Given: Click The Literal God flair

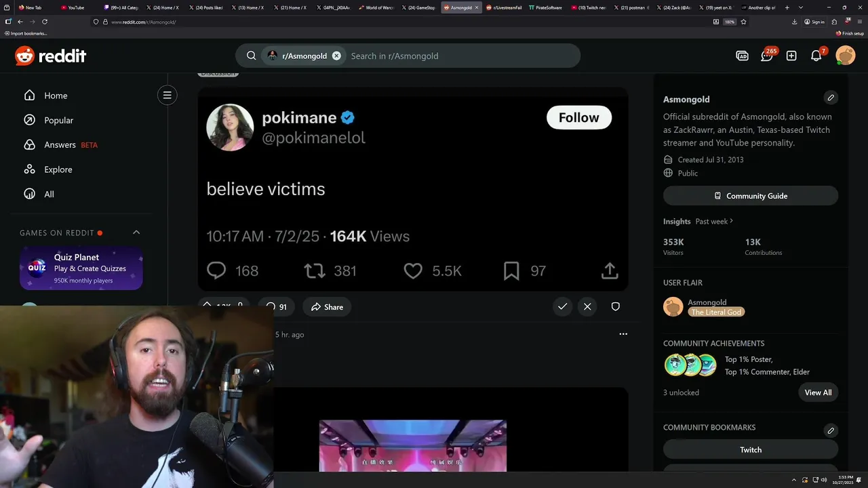Looking at the screenshot, I should pyautogui.click(x=717, y=312).
